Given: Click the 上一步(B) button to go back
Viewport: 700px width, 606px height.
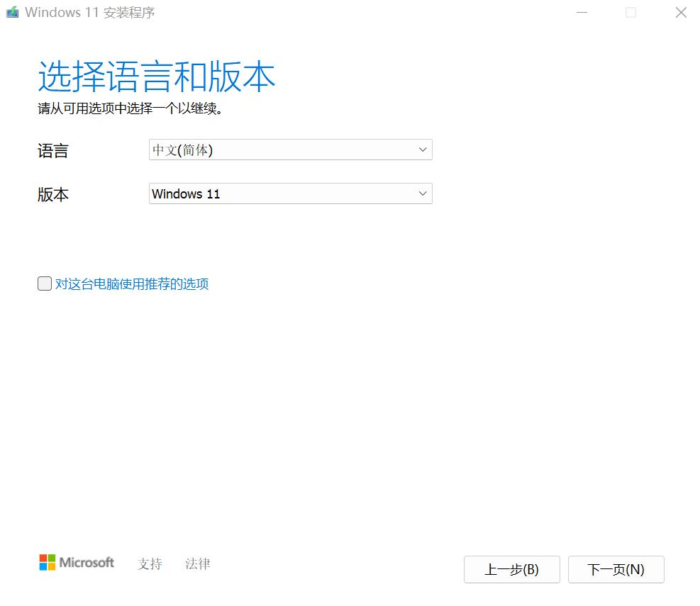Looking at the screenshot, I should click(511, 569).
